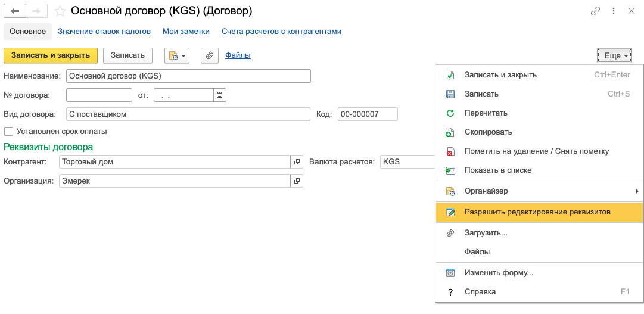Screen dimensions: 644x314
Task: Click the Записать toolbar button
Action: (127, 55)
